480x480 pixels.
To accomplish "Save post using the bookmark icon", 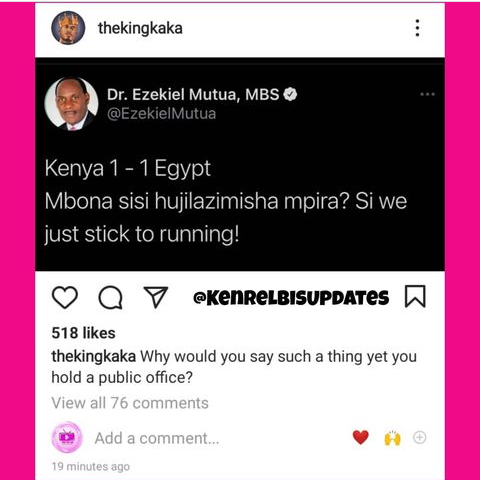I will 415,296.
